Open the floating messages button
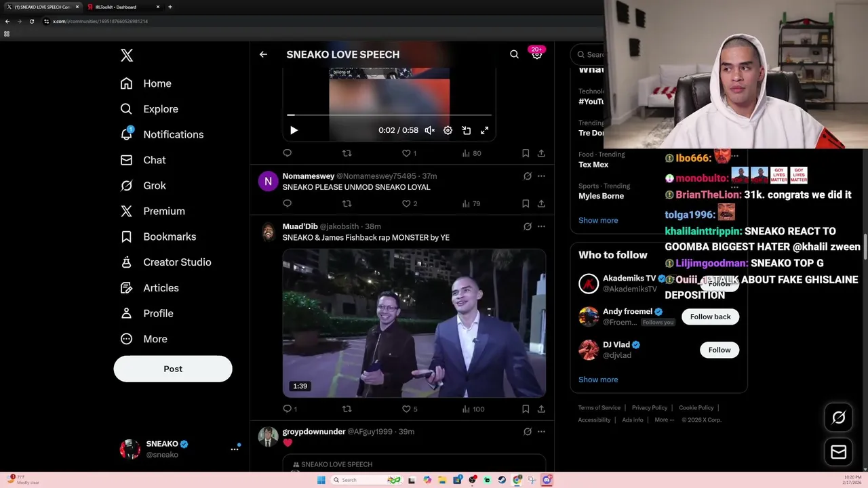This screenshot has width=868, height=488. [x=839, y=452]
